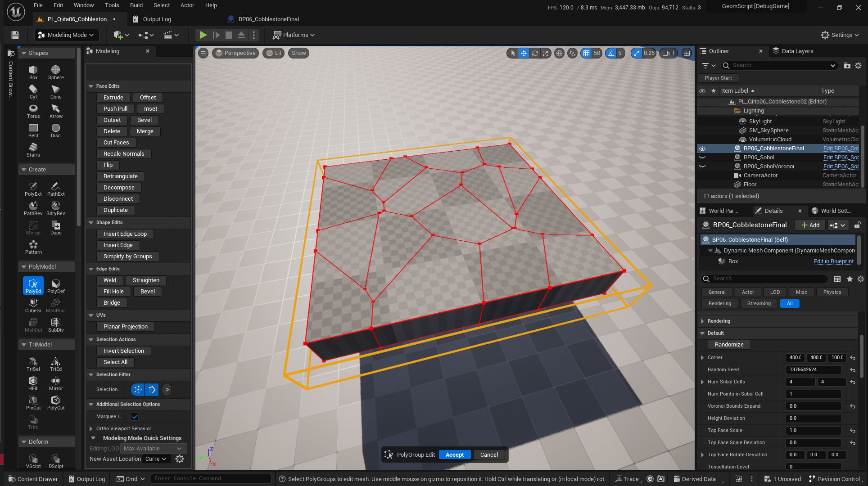Toggle visibility of BP06_CobblestoneFinal in Outliner
Viewport: 868px width, 486px height.
[703, 148]
